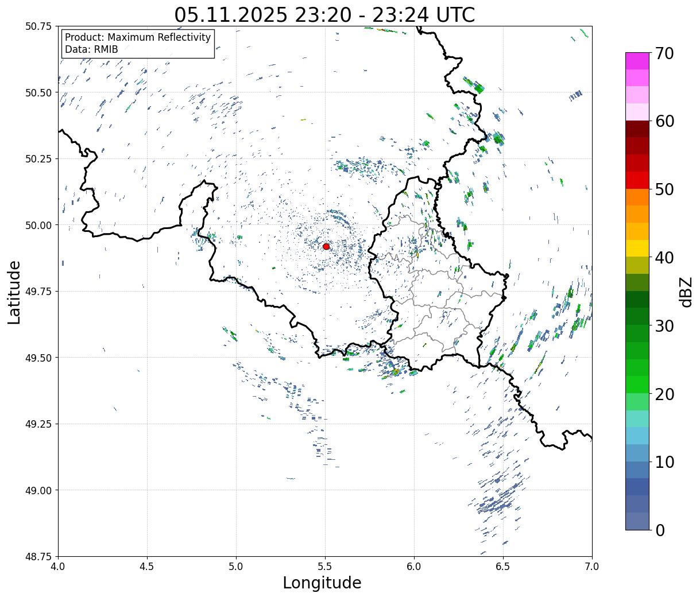The width and height of the screenshot is (700, 597).
Task: Click the 49.00 latitude tick label
Action: (38, 490)
